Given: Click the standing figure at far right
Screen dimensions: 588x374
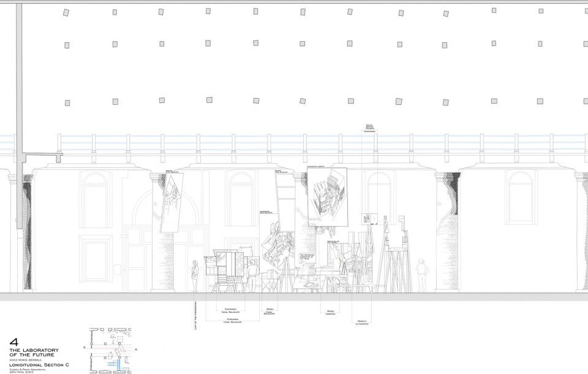Looking at the screenshot, I should pyautogui.click(x=422, y=276).
